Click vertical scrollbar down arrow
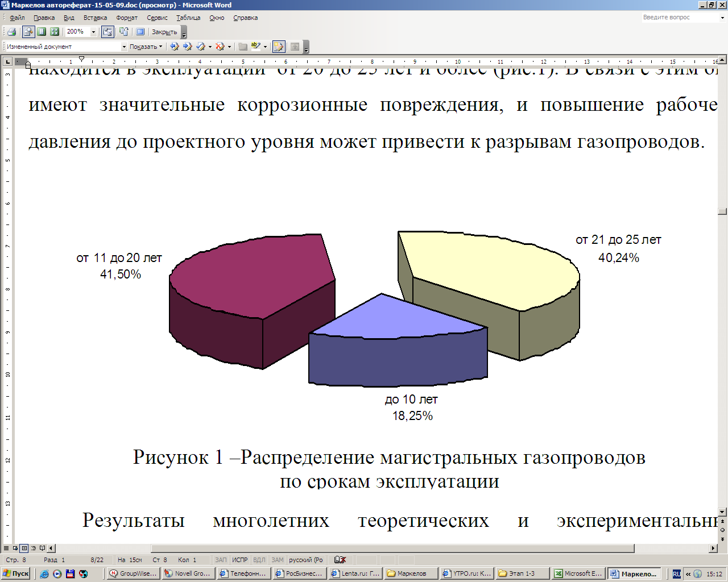The image size is (728, 582). 723,512
